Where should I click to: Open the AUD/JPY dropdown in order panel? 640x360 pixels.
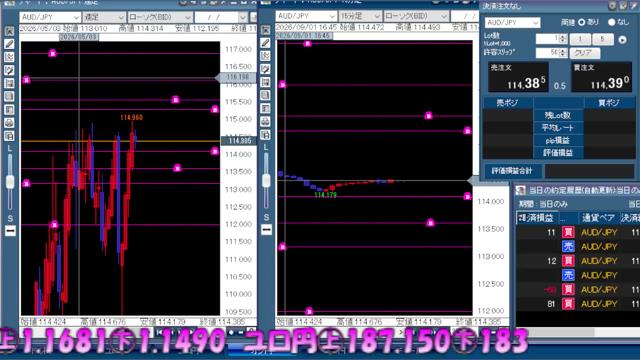click(512, 22)
